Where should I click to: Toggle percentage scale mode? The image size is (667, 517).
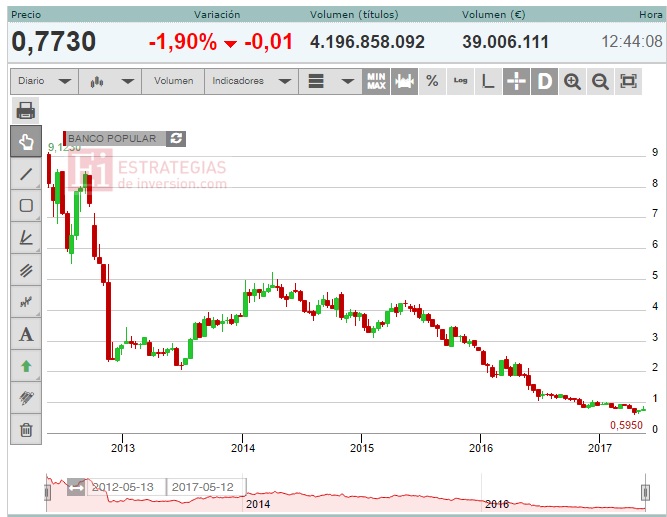tap(432, 81)
